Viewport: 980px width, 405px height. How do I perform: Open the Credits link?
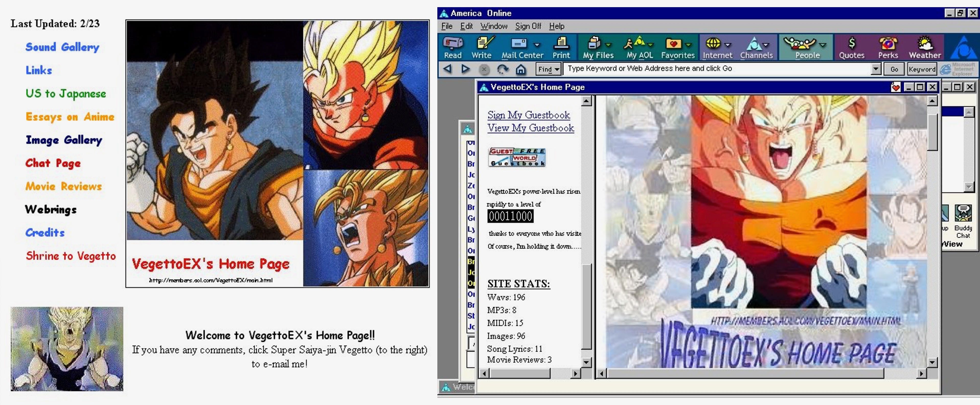point(45,233)
